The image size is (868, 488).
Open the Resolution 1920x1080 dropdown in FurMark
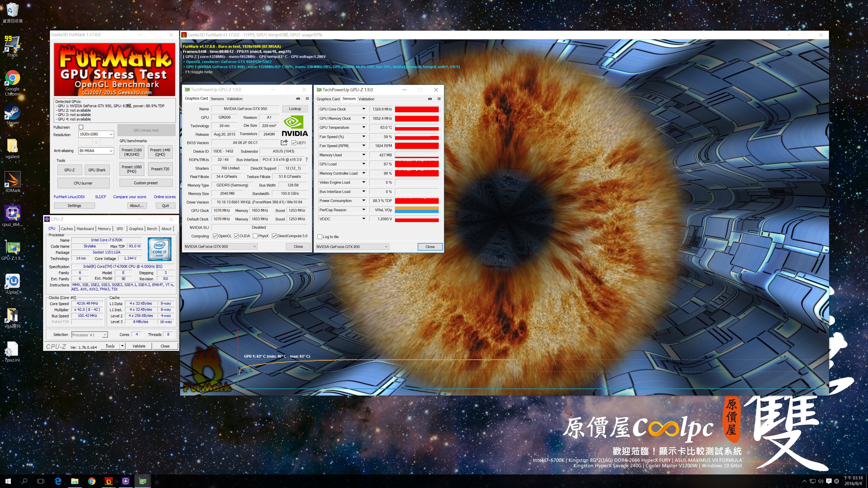coord(96,134)
